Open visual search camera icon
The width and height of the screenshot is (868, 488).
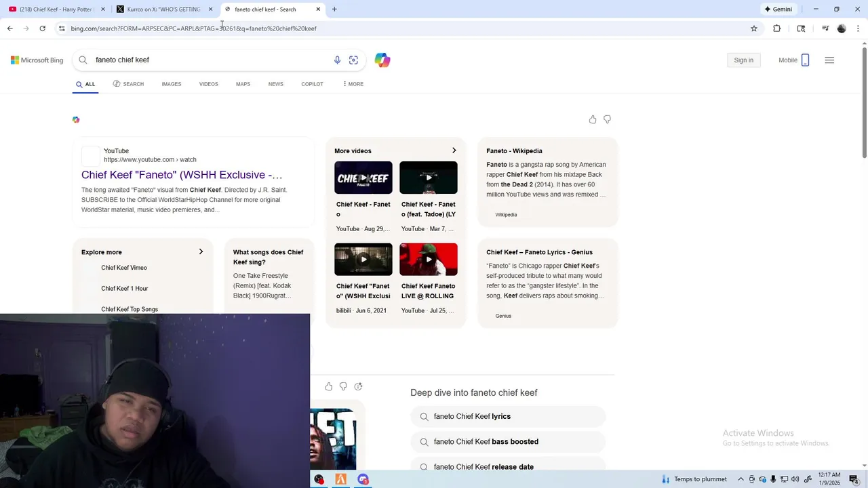(x=353, y=60)
